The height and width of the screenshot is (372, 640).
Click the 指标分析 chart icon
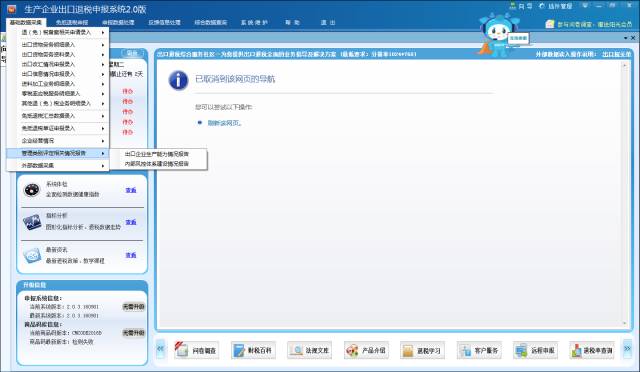click(x=32, y=222)
